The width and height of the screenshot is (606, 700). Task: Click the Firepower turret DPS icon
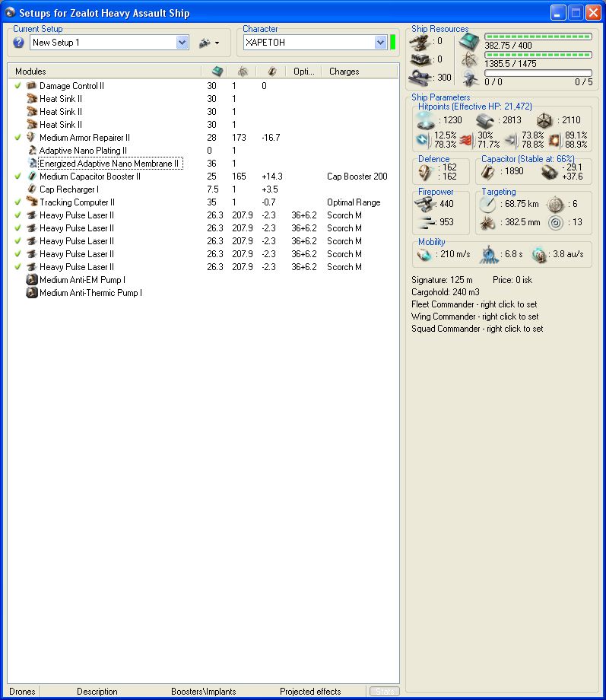(x=424, y=204)
